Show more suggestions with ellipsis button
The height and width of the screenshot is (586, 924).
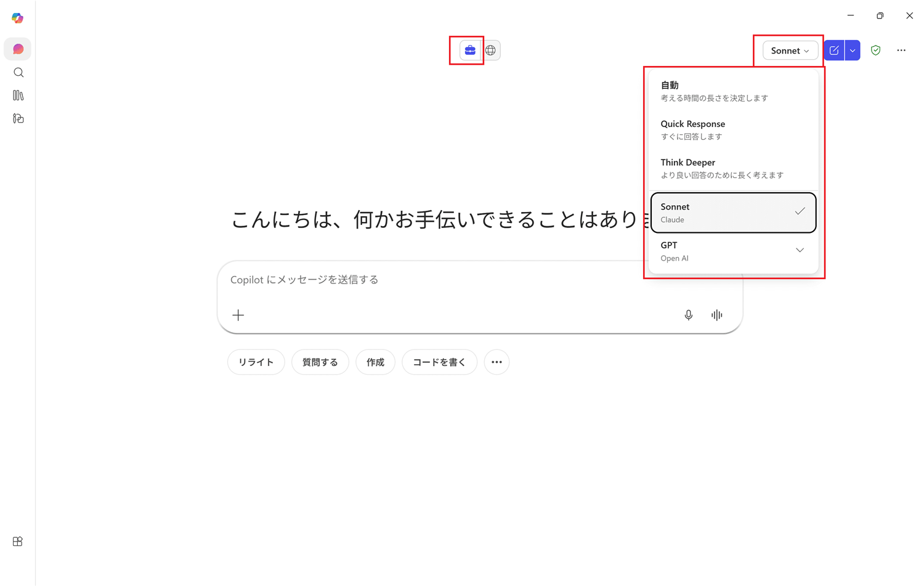pyautogui.click(x=497, y=362)
